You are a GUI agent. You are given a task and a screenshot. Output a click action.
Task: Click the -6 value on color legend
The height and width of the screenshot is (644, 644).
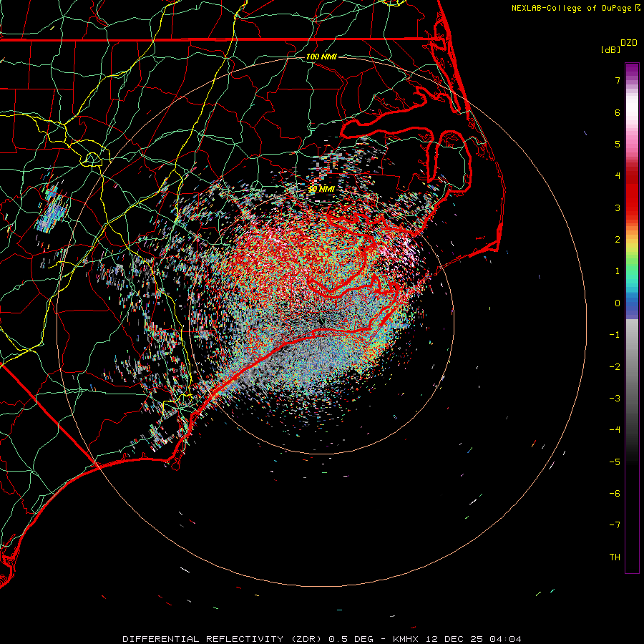pyautogui.click(x=615, y=494)
